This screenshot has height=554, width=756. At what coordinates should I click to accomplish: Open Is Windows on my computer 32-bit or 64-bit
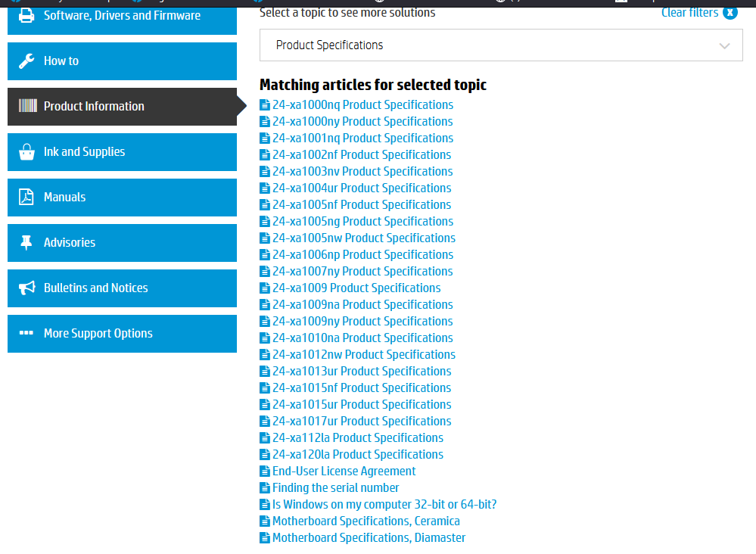[384, 504]
